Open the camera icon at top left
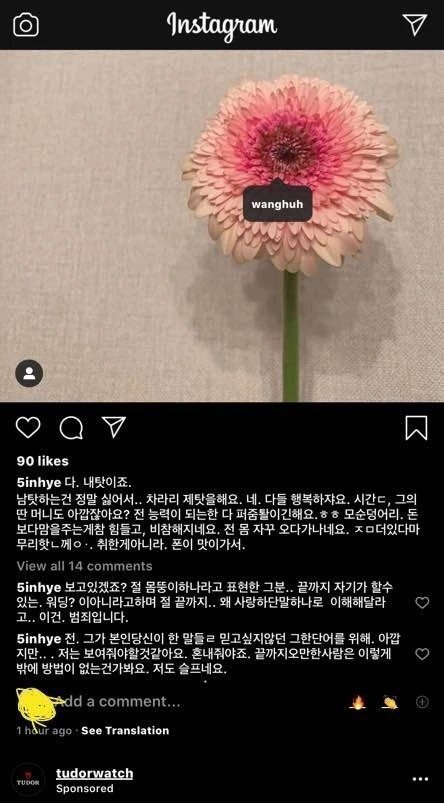 point(26,25)
